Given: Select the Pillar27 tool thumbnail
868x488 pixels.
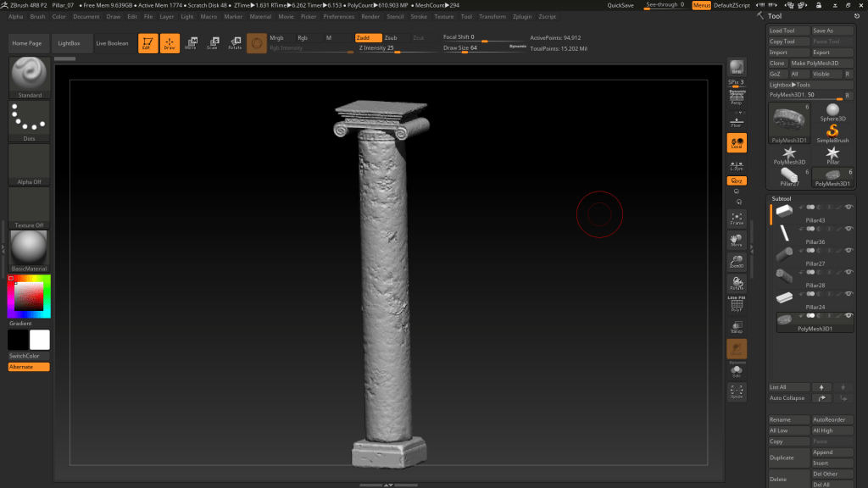Looking at the screenshot, I should (789, 176).
